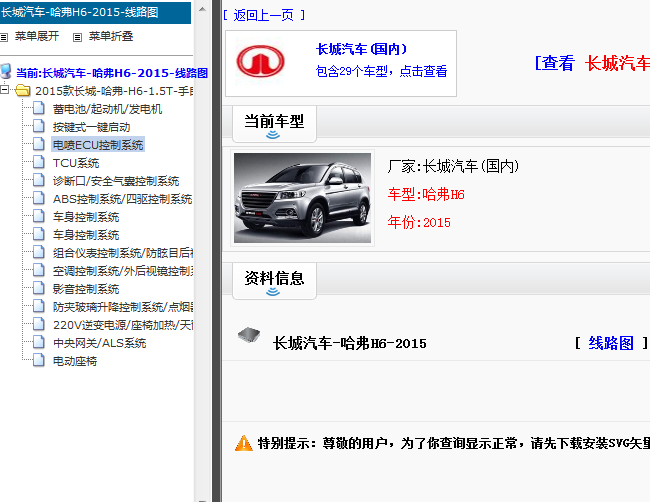Open 中央网关/ALS系统 tree item
Viewport: 650px width, 502px height.
[99, 343]
